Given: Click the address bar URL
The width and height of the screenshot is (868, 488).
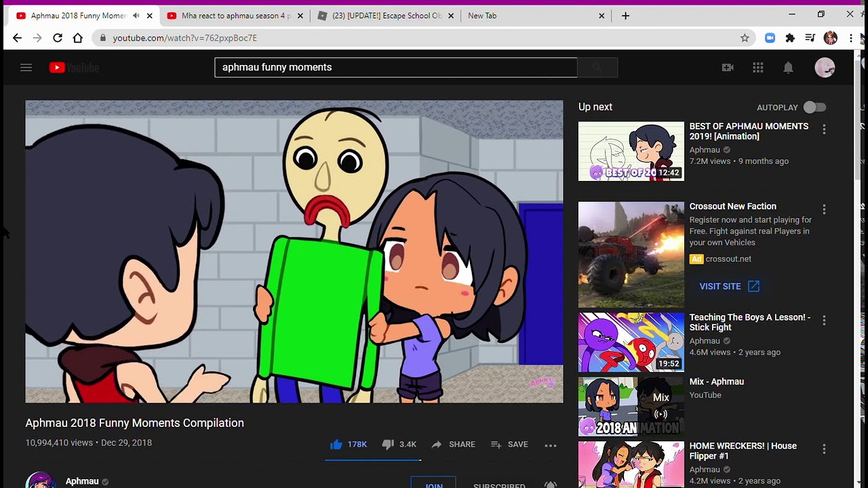Looking at the screenshot, I should [x=184, y=38].
